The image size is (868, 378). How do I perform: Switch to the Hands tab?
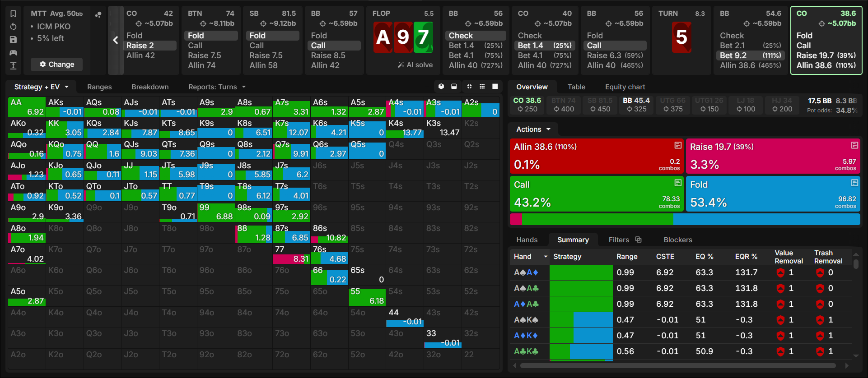[x=527, y=240]
